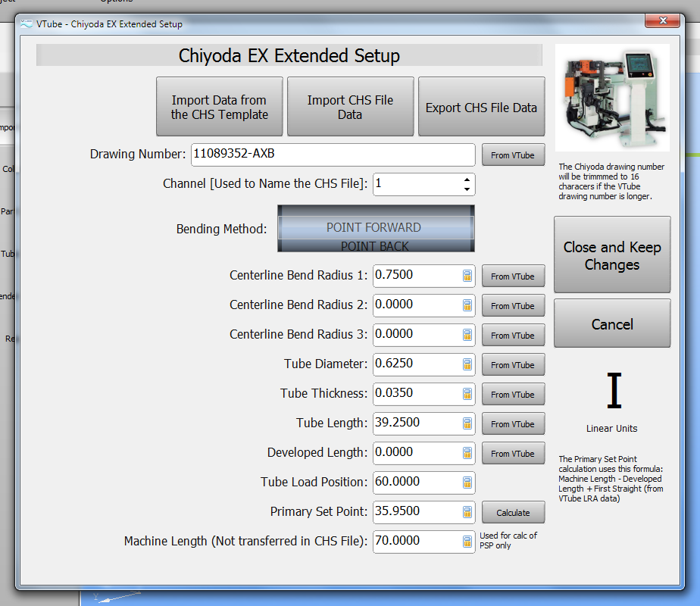Click Close and Keep Changes
The image size is (700, 606).
click(612, 255)
